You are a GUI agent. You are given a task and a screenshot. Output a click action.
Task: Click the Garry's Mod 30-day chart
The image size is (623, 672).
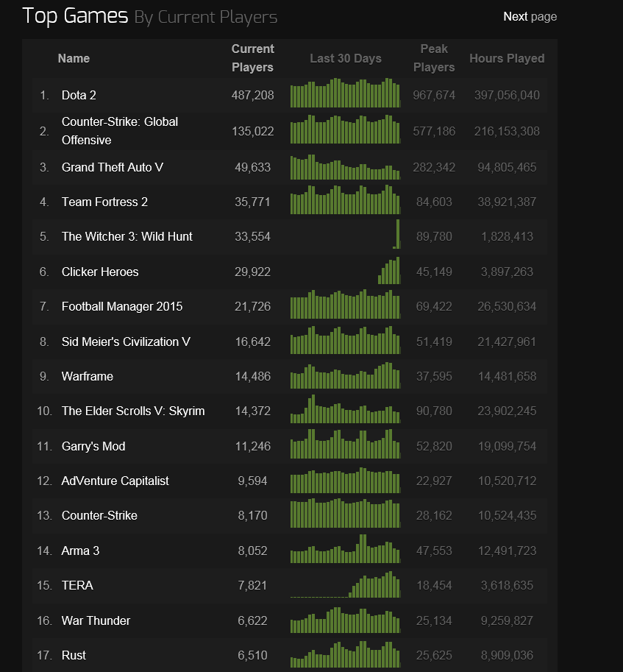coord(345,444)
